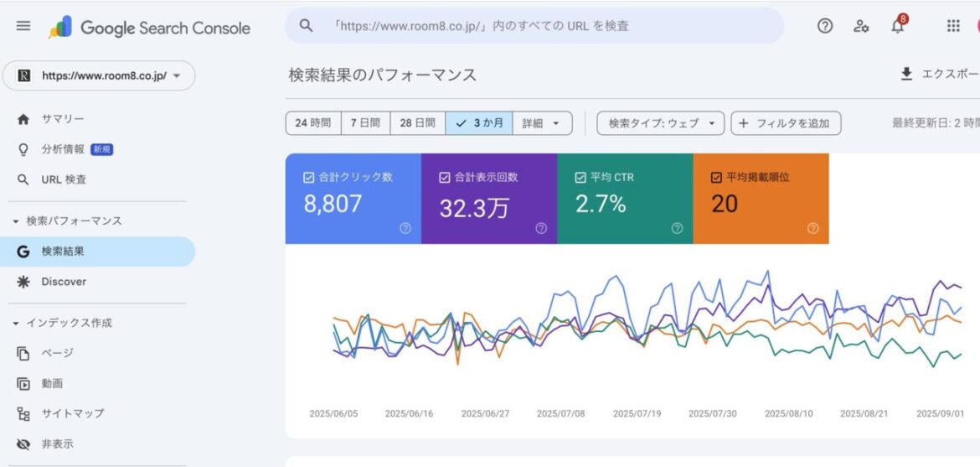Open the notifications bell
The height and width of the screenshot is (467, 980).
point(898,26)
